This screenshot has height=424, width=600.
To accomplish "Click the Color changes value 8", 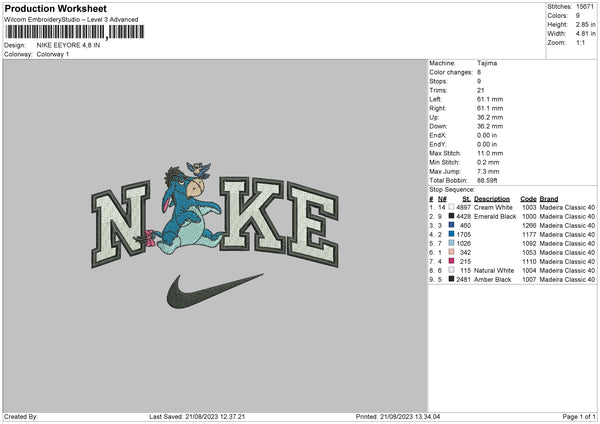I will tap(479, 72).
